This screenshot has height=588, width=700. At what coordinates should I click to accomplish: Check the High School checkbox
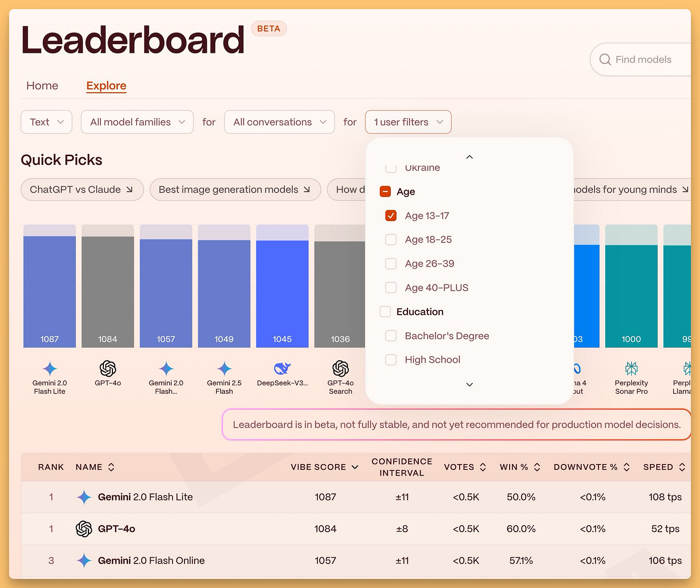391,360
